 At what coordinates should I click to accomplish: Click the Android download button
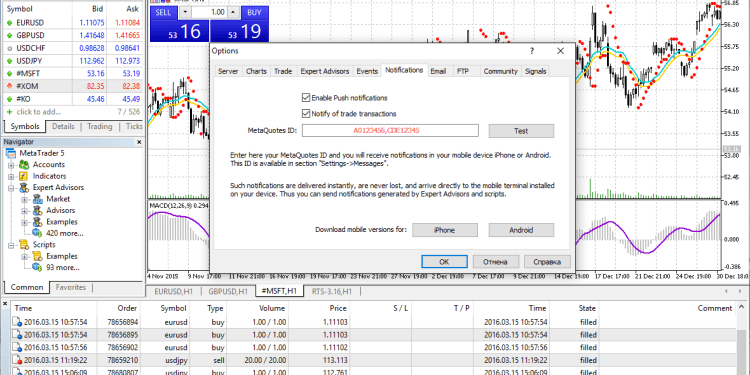(x=521, y=230)
